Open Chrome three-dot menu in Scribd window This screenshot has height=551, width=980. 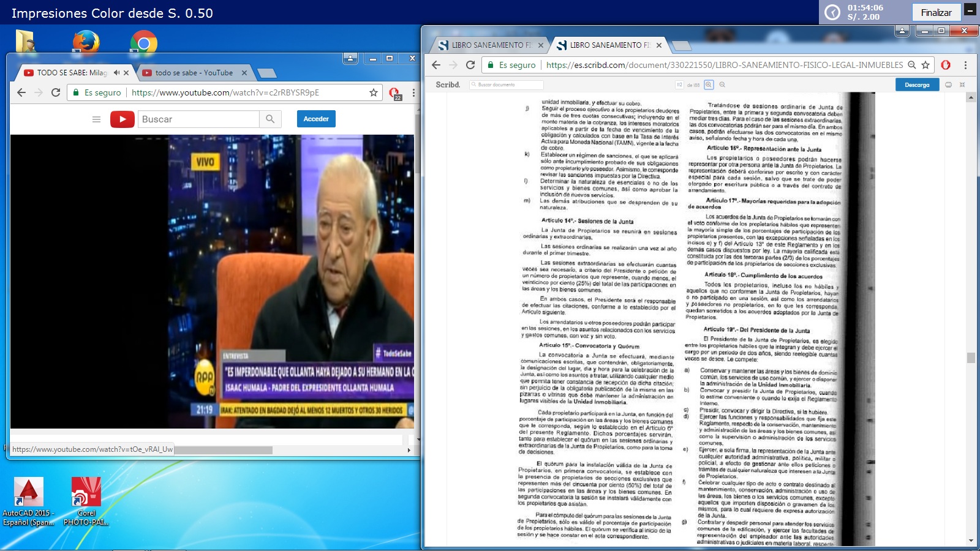tap(965, 65)
